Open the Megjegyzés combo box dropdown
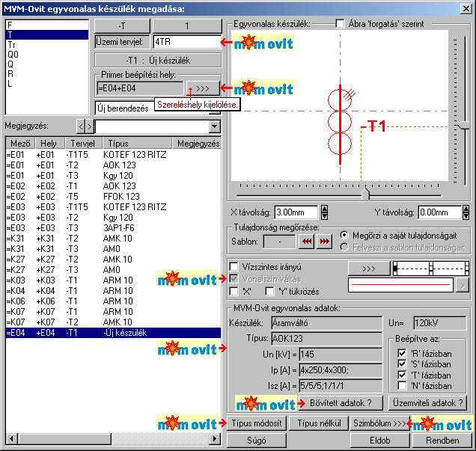 (215, 126)
